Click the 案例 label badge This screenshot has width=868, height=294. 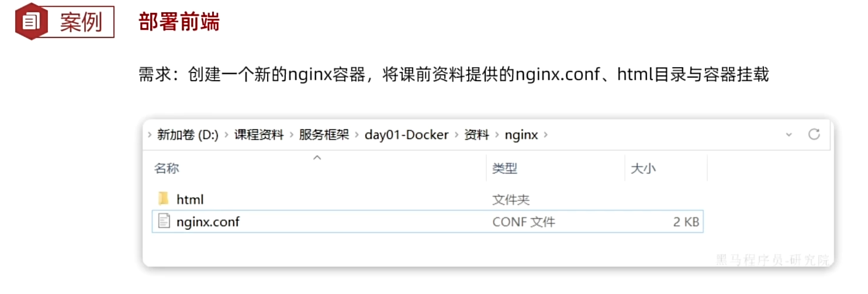tap(81, 22)
